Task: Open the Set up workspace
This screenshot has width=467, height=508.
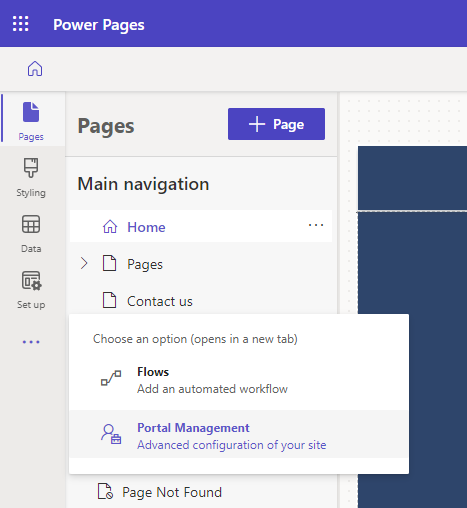Action: pyautogui.click(x=31, y=289)
